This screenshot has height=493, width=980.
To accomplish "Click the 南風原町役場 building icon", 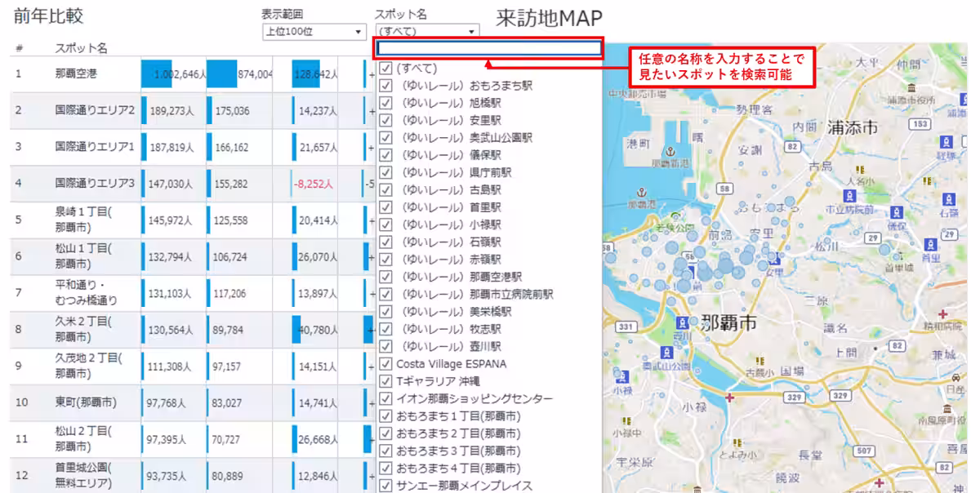I will pyautogui.click(x=947, y=409).
